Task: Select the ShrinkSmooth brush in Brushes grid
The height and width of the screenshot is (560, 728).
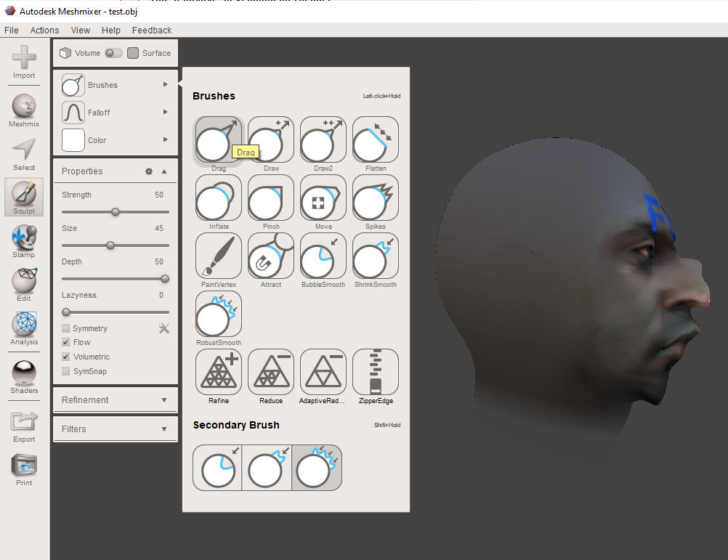Action: click(376, 256)
